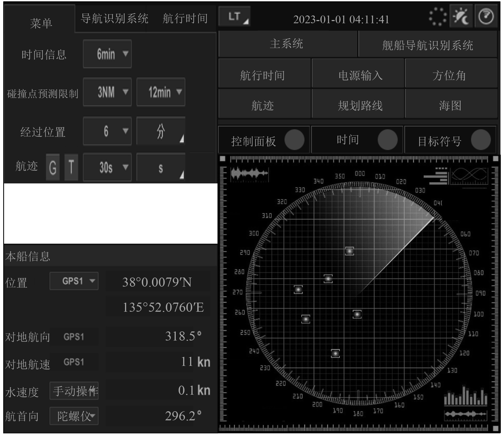Switch to the 导航识别系统 tab
Viewport: 504px width, 435px height.
click(114, 19)
